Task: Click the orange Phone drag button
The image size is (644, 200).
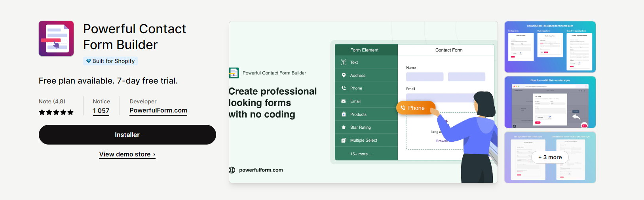Action: coord(416,108)
